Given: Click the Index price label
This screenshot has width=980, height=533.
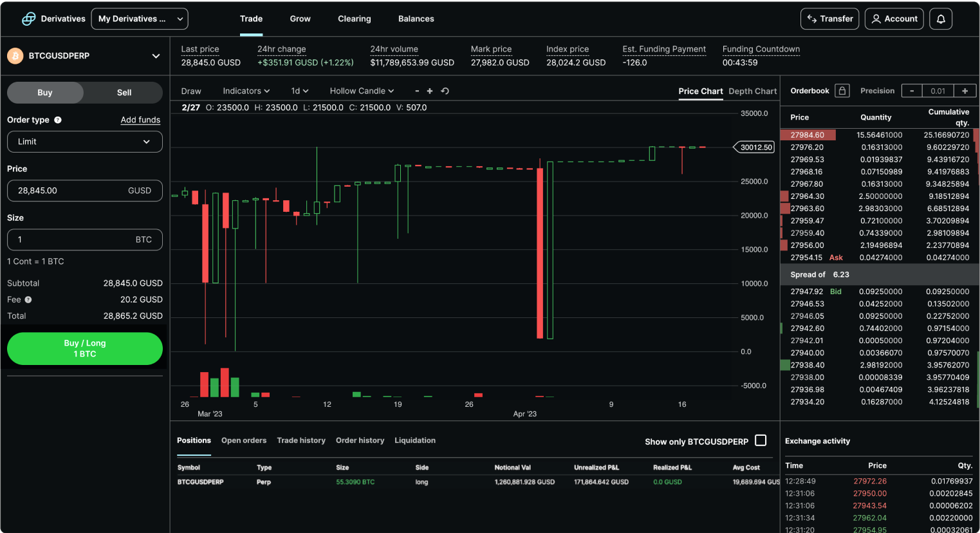Looking at the screenshot, I should pos(568,49).
